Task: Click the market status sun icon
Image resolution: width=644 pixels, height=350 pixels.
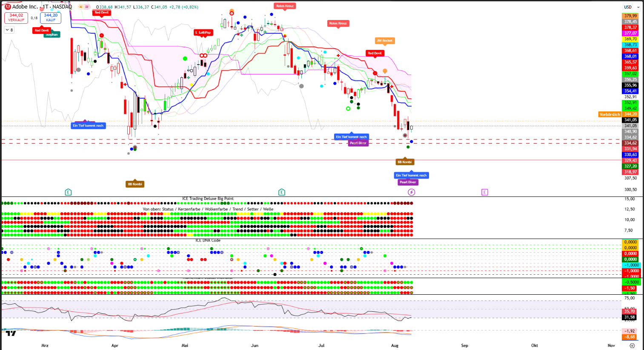Action: (x=80, y=7)
